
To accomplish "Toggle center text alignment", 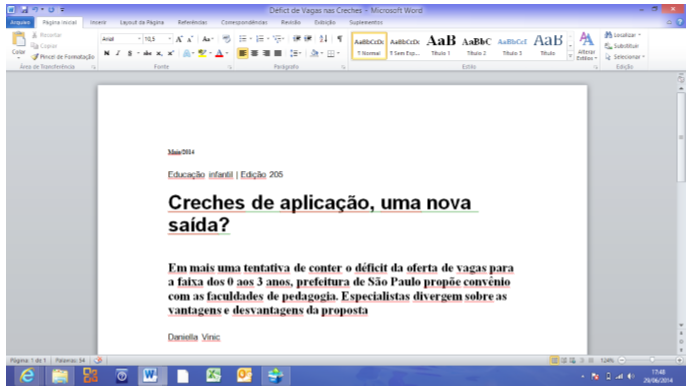I will pyautogui.click(x=255, y=53).
